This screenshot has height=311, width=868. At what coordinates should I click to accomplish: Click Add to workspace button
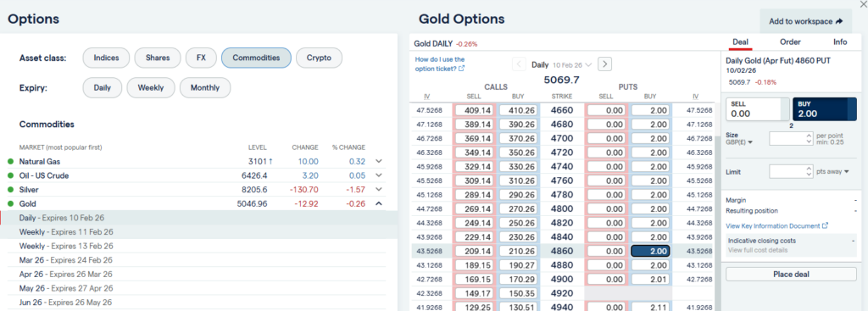coord(805,21)
